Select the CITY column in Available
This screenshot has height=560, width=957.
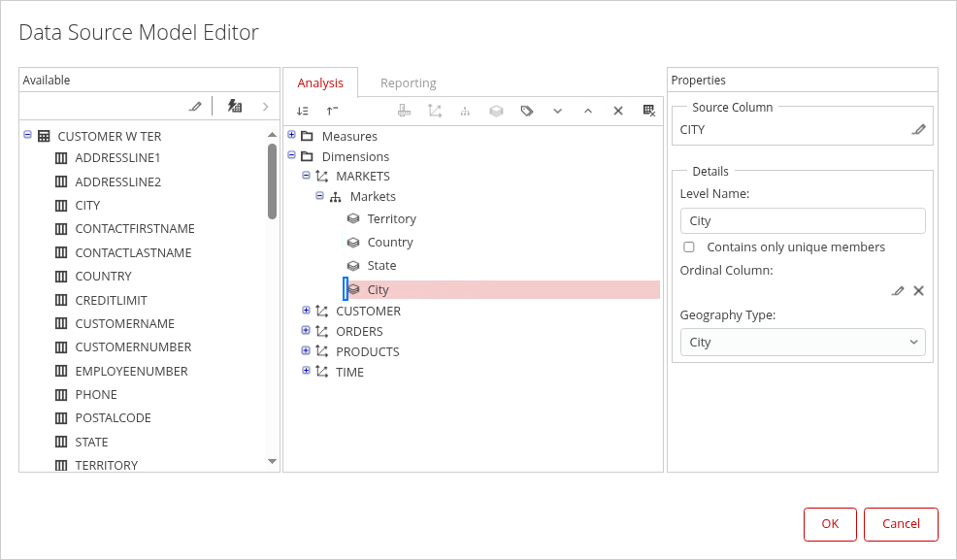87,206
